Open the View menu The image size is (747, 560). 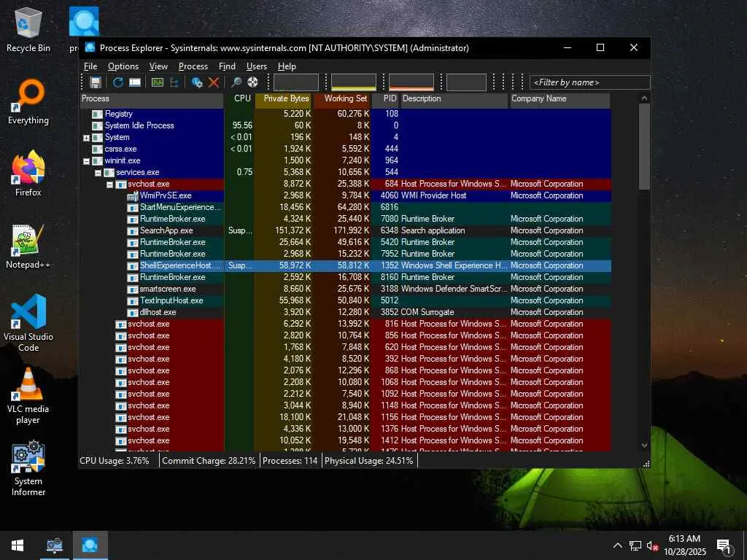coord(158,66)
